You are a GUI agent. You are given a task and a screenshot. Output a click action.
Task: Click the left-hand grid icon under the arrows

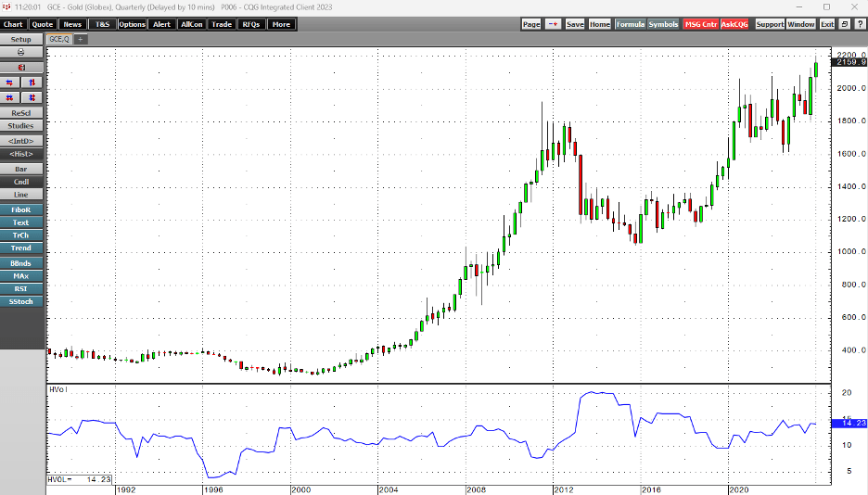click(11, 97)
